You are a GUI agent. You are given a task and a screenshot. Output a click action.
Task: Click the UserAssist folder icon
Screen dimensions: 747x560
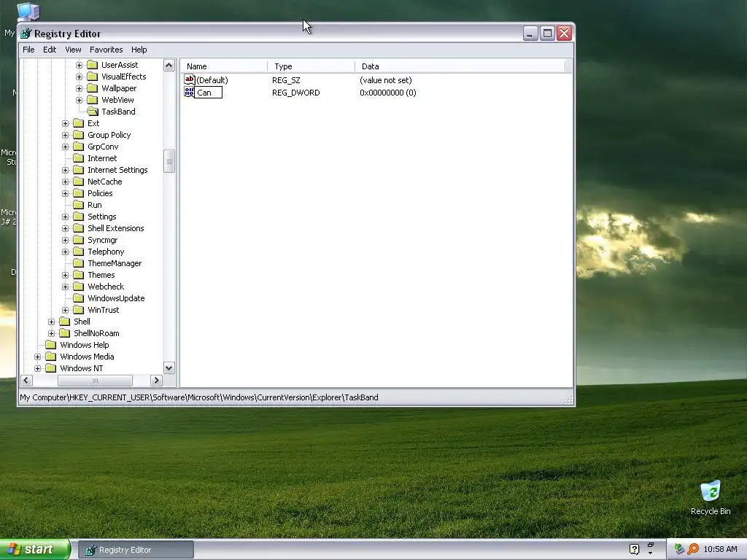tap(93, 65)
